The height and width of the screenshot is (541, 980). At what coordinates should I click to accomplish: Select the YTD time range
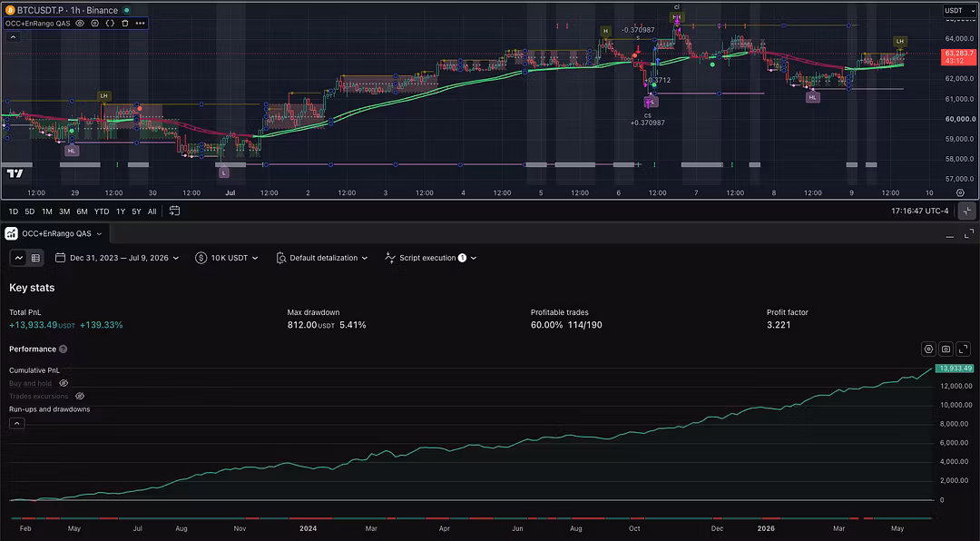click(102, 211)
